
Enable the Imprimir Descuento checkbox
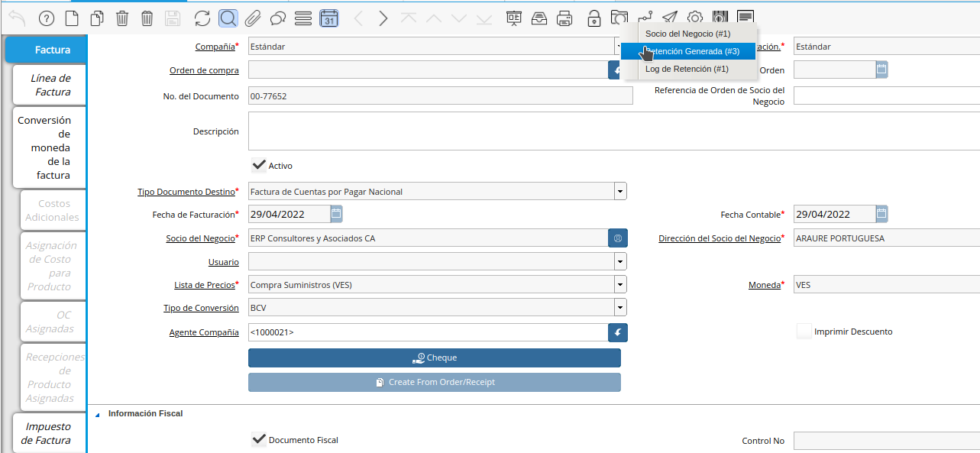[804, 332]
